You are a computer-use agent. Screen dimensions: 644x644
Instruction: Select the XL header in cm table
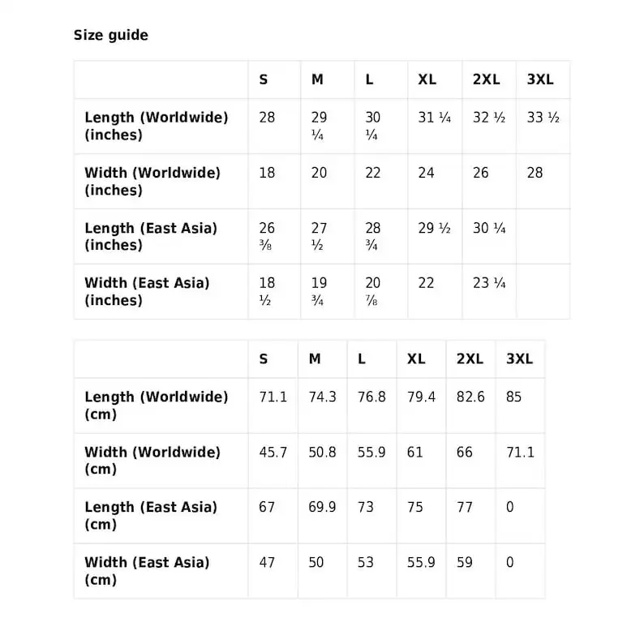click(x=416, y=359)
